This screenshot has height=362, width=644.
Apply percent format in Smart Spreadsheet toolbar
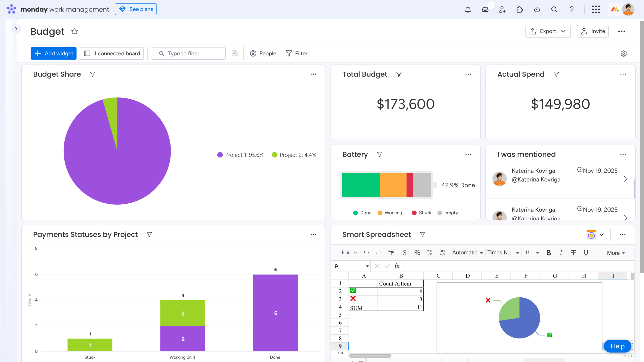tap(417, 253)
